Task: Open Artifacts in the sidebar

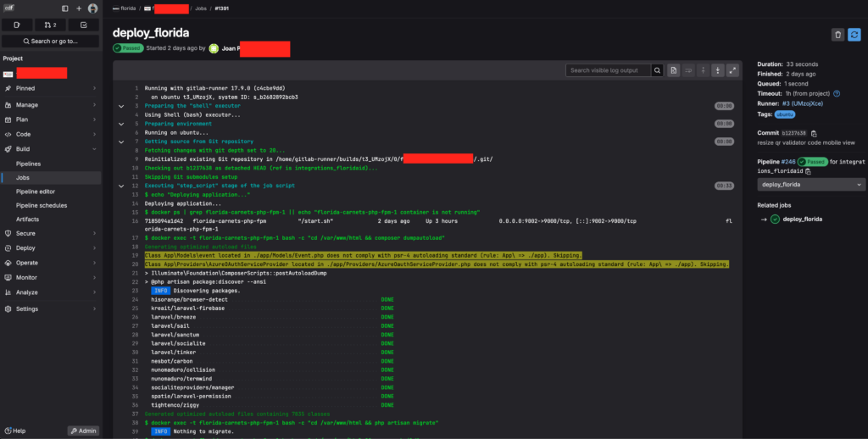Action: tap(50, 219)
